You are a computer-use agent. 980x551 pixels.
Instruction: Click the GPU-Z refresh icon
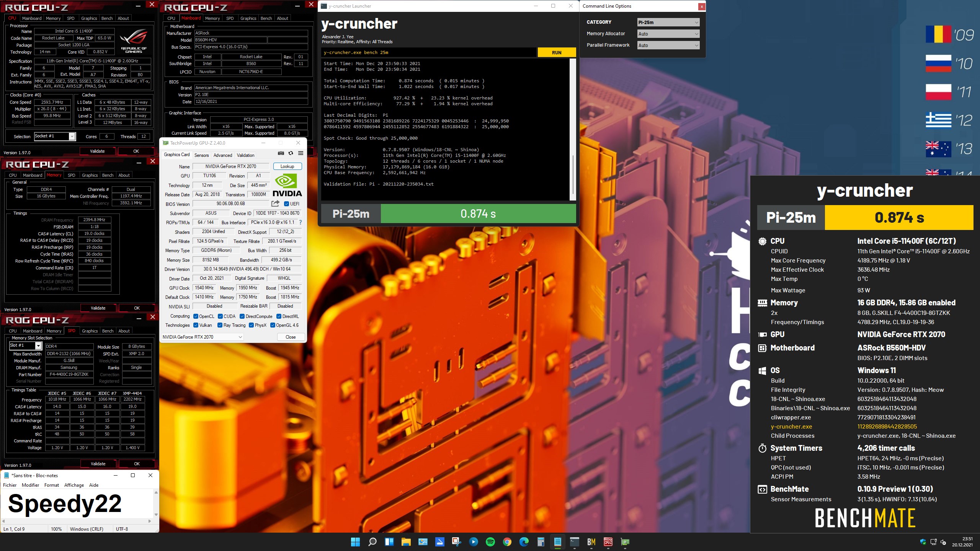point(291,153)
